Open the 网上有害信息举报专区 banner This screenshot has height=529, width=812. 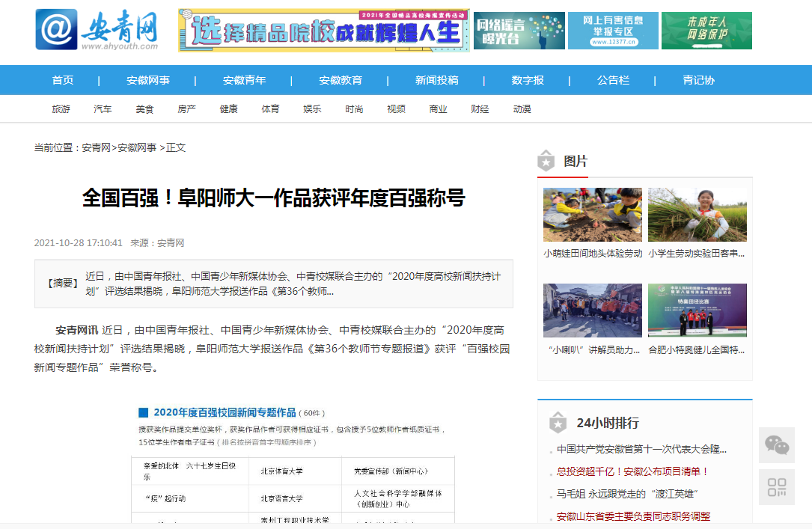coord(613,31)
